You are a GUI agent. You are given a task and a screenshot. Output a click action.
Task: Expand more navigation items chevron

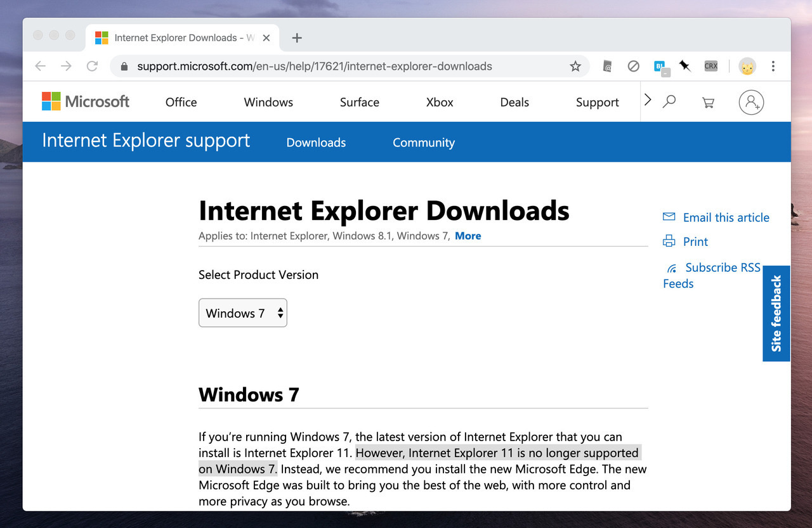click(647, 100)
